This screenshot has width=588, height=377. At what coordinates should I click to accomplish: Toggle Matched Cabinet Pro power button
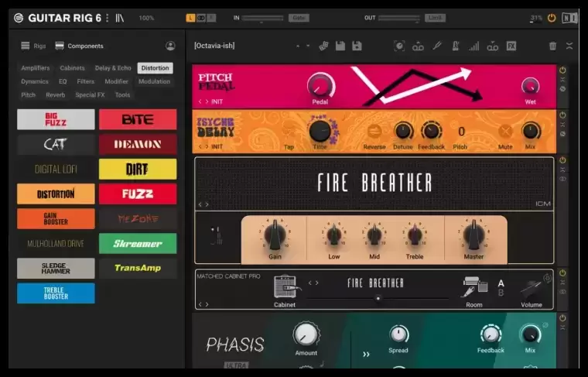(x=562, y=273)
